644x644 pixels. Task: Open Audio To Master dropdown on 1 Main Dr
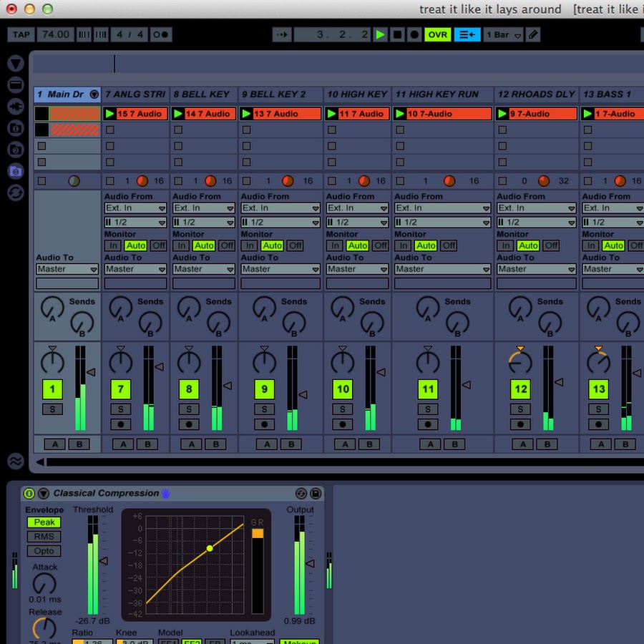coord(67,269)
